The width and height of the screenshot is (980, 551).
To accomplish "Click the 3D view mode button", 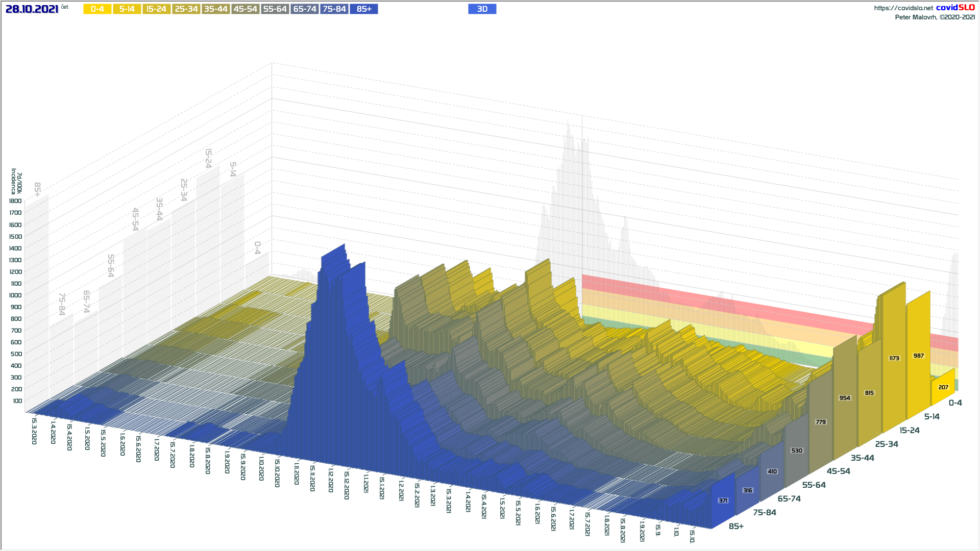I will [x=482, y=9].
